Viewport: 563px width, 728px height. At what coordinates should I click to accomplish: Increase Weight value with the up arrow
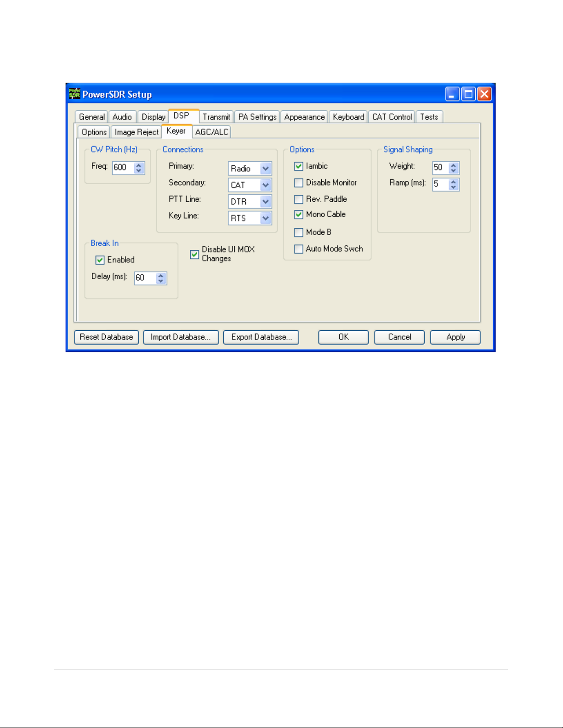click(x=454, y=165)
